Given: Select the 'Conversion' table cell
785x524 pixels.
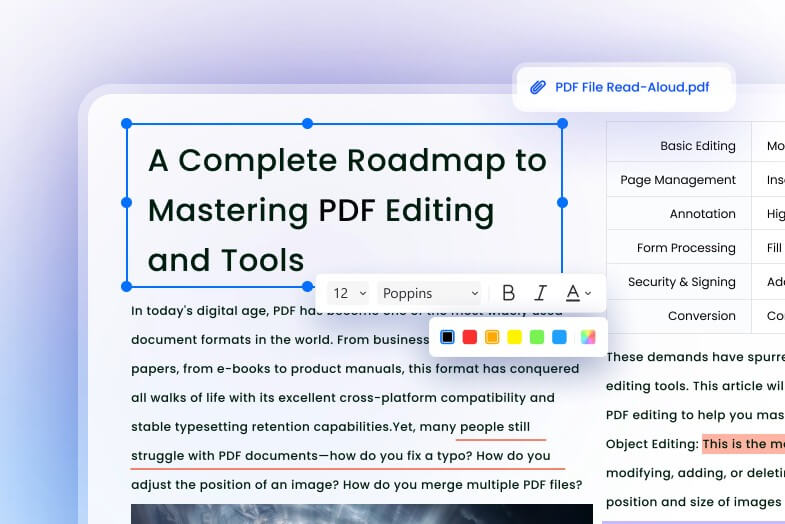Looking at the screenshot, I should pos(679,316).
